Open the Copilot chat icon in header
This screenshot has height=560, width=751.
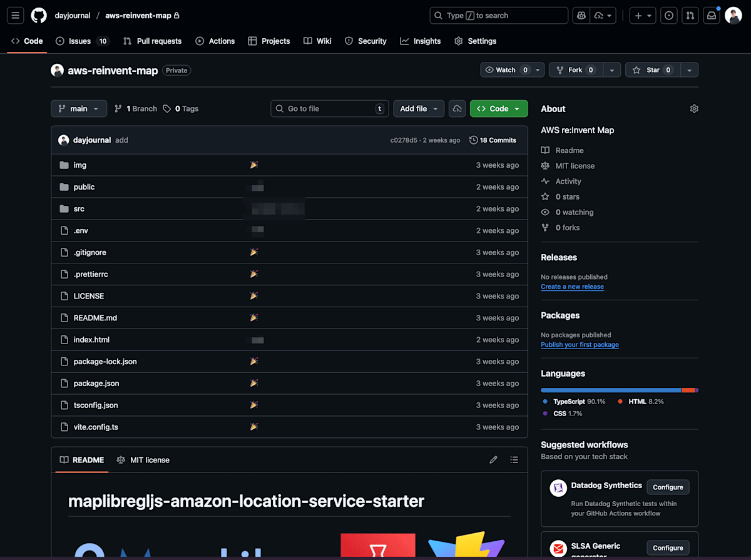[x=582, y=16]
